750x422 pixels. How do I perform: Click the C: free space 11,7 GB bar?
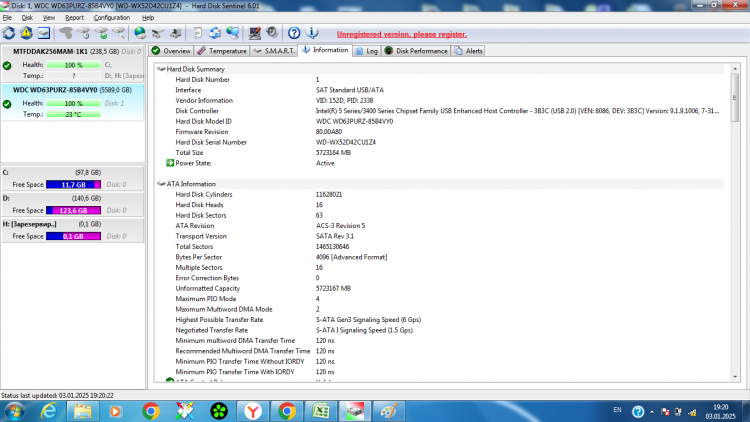click(x=74, y=185)
